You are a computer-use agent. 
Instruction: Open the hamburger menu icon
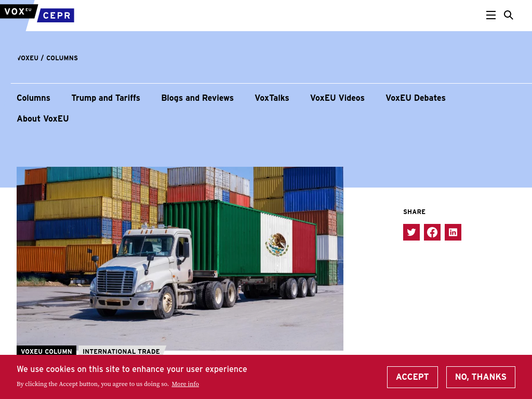click(x=490, y=15)
